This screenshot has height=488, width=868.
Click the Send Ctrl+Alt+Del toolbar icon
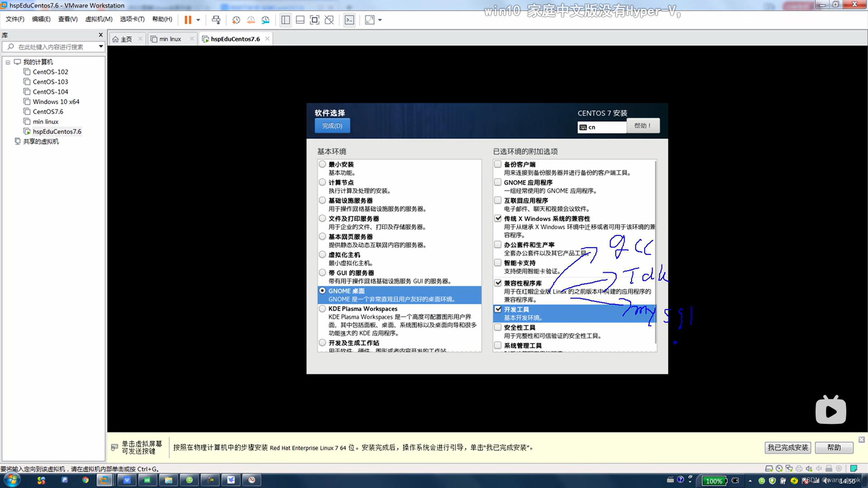(216, 20)
